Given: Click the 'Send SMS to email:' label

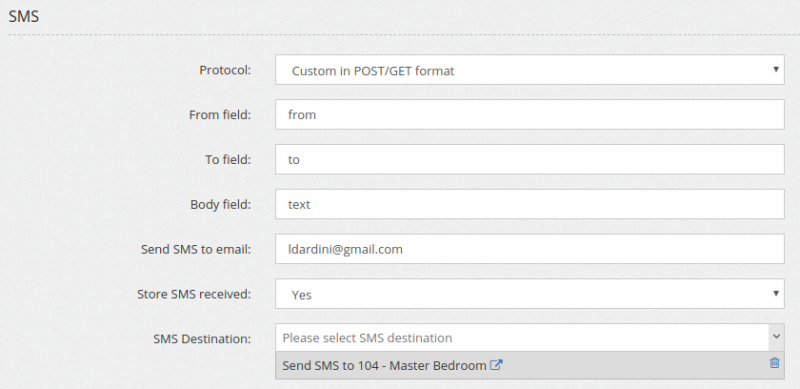Looking at the screenshot, I should point(196,250).
